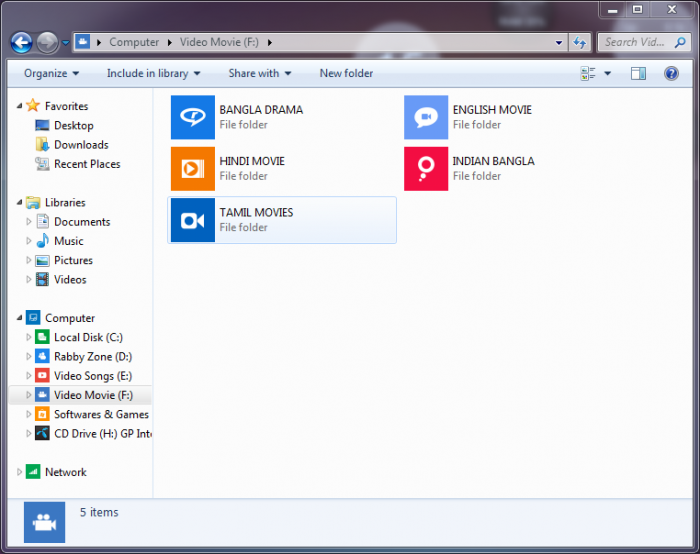Click Computer in the address path
Image resolution: width=700 pixels, height=554 pixels.
click(x=134, y=42)
